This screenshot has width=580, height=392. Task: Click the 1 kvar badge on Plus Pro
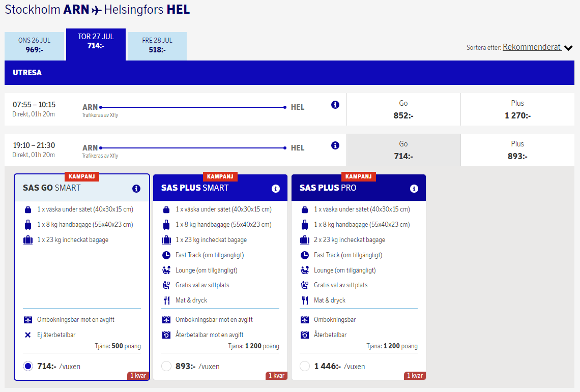click(415, 376)
